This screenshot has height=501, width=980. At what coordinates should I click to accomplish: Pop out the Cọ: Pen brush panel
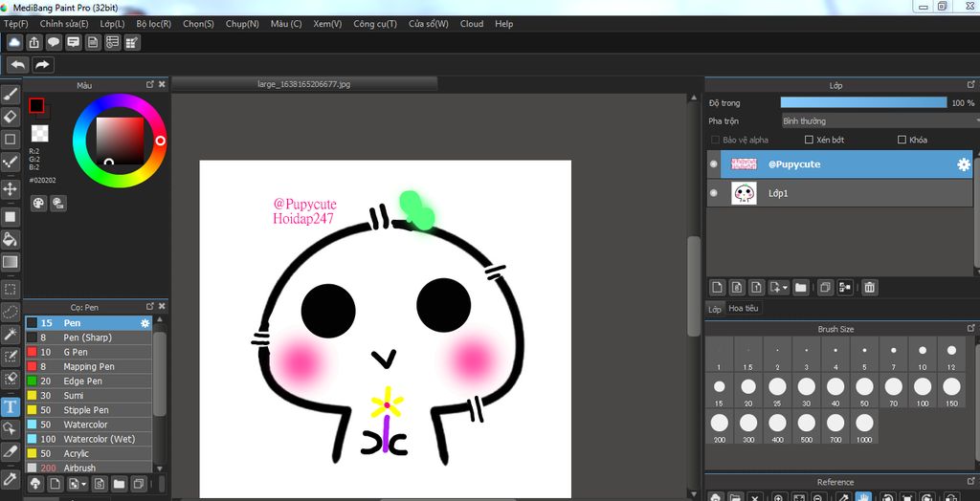[150, 306]
